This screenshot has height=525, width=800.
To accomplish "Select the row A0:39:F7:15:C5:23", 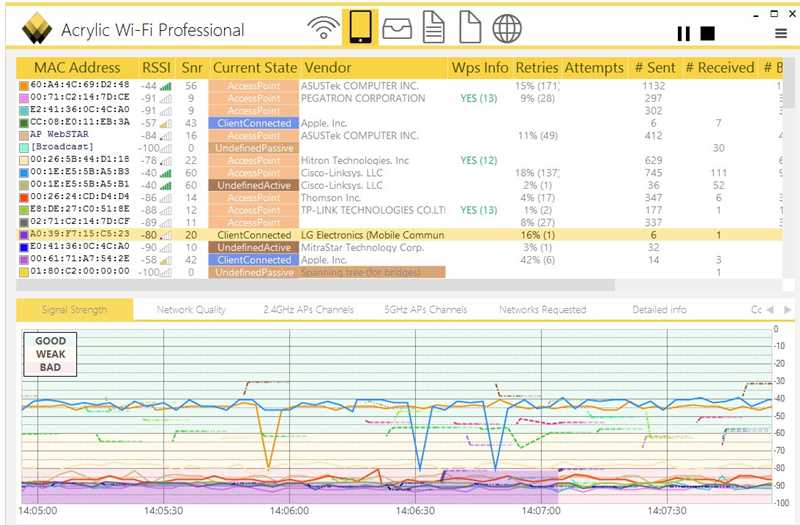I will tap(399, 235).
